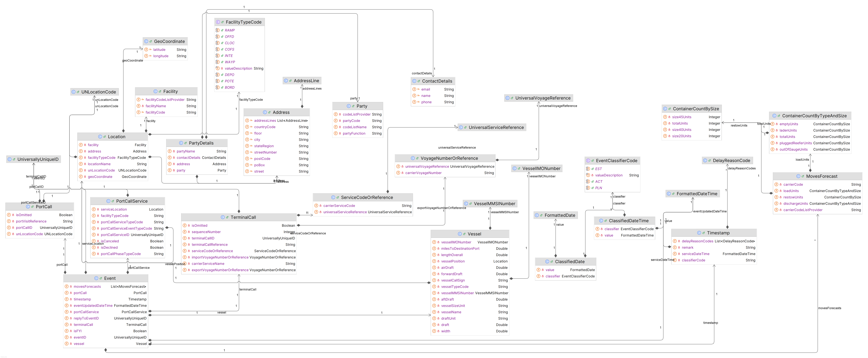This screenshot has height=358, width=868.
Task: Click the EventClassifierCode enum icon
Action: tap(588, 160)
